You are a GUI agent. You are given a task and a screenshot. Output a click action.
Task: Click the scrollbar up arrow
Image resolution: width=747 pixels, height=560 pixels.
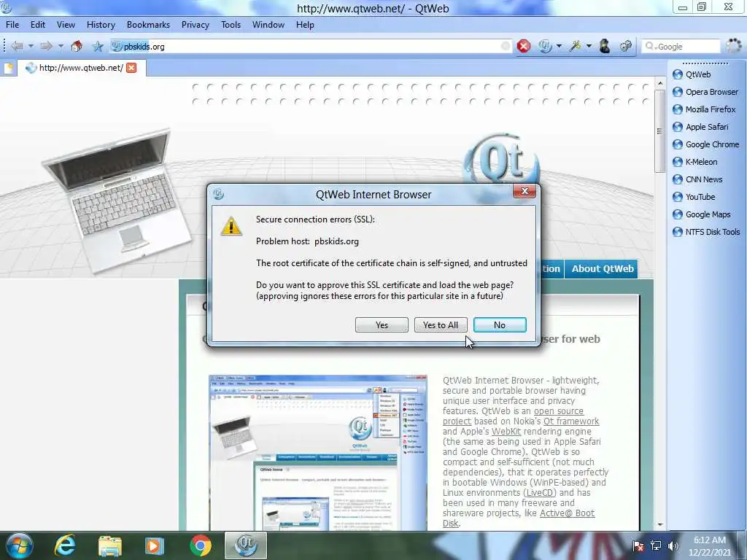coord(659,83)
